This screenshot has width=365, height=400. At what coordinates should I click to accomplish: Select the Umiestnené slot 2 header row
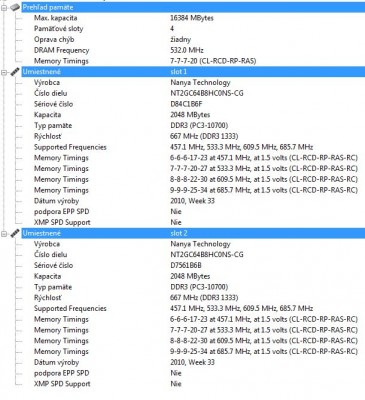point(193,233)
